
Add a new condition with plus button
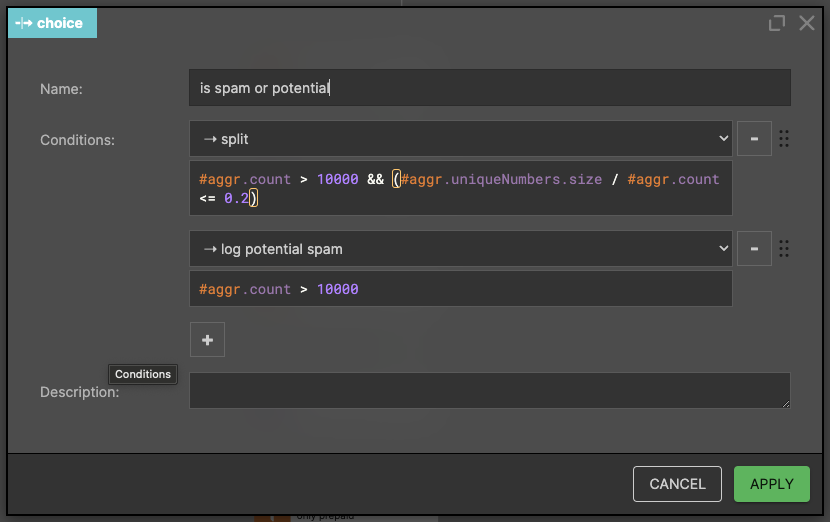point(208,339)
